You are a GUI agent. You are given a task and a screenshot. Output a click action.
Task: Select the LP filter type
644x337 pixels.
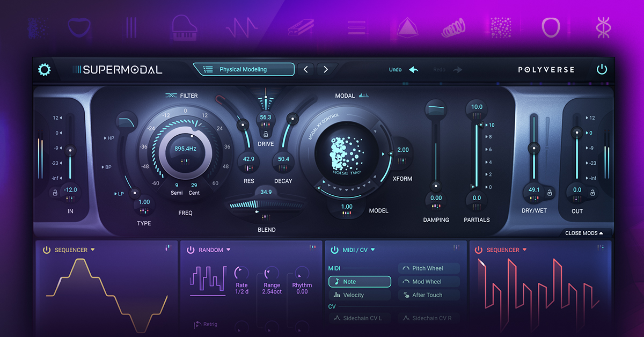click(119, 194)
